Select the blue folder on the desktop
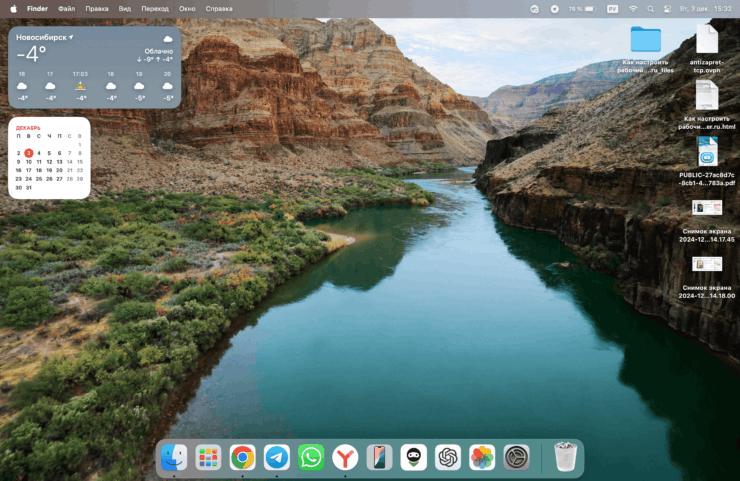This screenshot has height=481, width=740. (x=645, y=39)
